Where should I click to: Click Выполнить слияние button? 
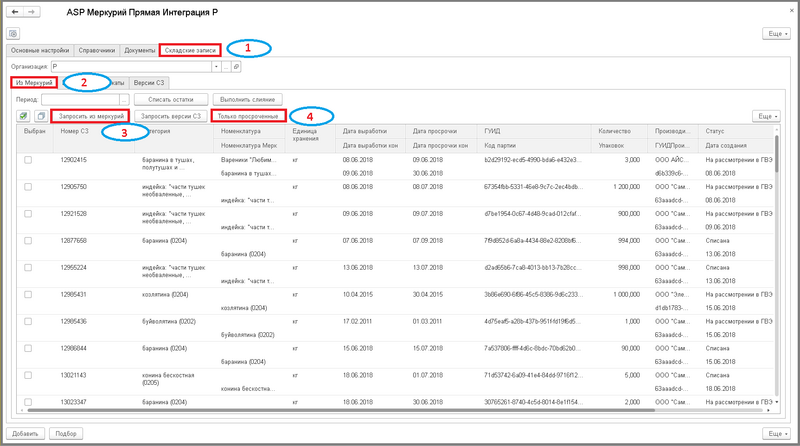247,100
